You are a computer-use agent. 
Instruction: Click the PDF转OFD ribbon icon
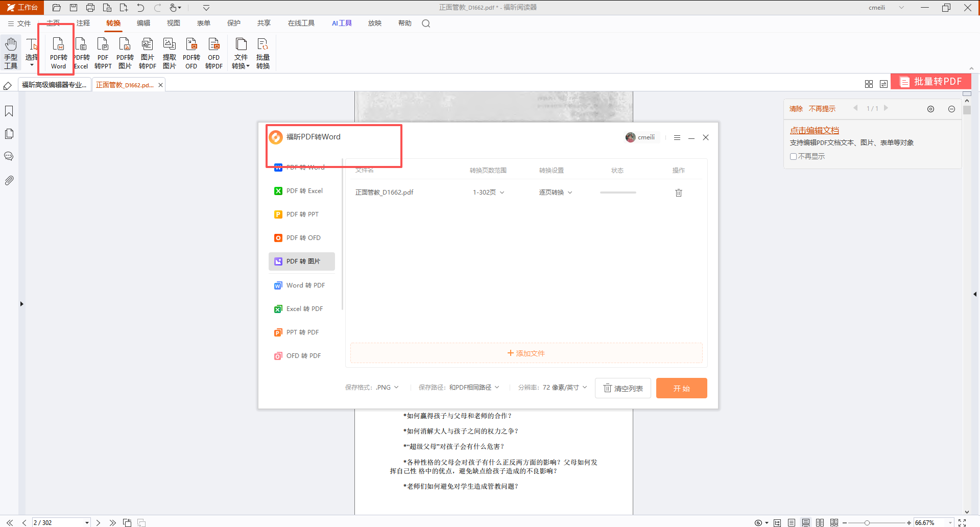click(x=192, y=53)
